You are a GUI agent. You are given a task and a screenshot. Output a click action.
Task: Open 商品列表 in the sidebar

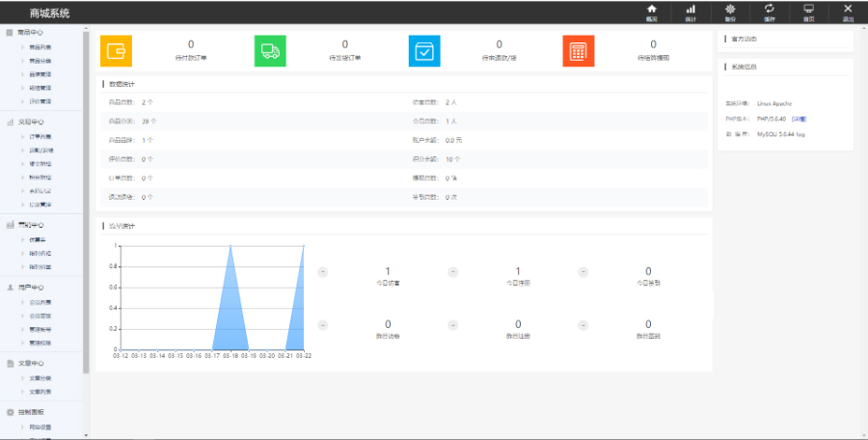click(41, 46)
